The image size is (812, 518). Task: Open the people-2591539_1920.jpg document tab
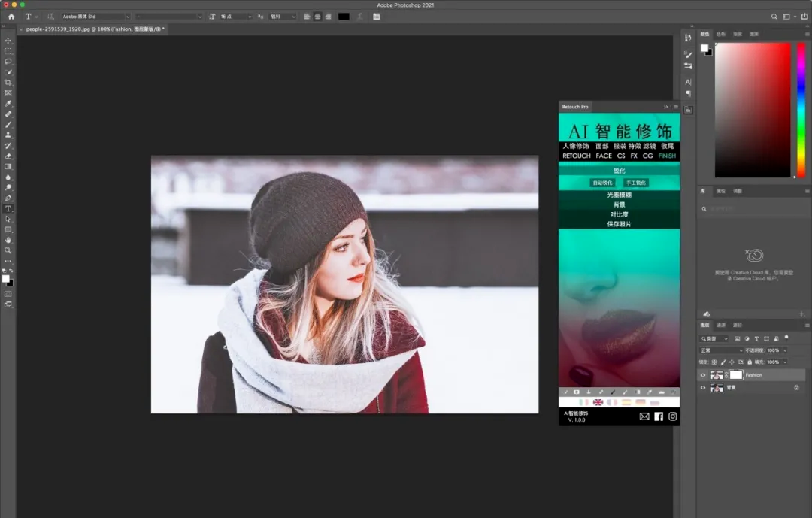(94, 29)
